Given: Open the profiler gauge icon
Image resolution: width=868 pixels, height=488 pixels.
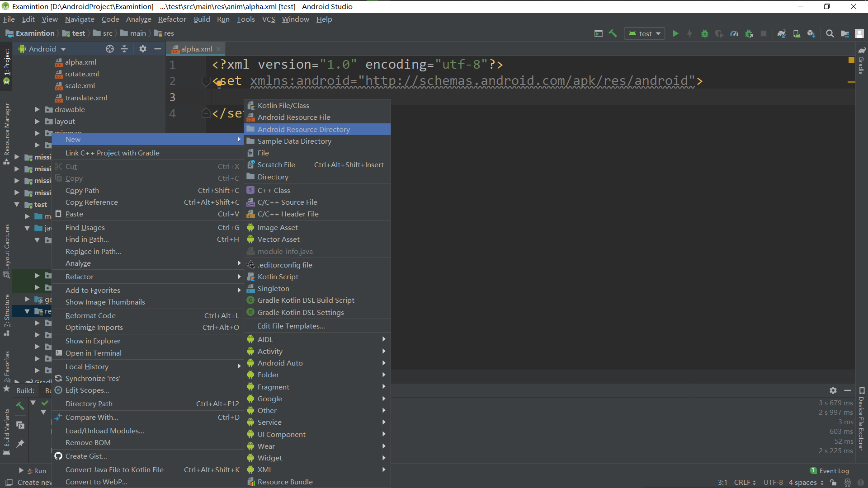Looking at the screenshot, I should (734, 33).
